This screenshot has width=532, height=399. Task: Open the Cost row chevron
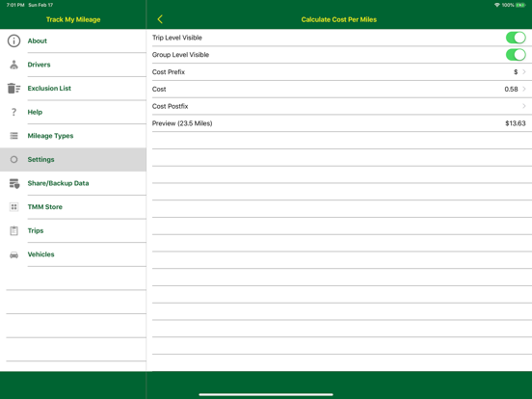click(x=524, y=89)
